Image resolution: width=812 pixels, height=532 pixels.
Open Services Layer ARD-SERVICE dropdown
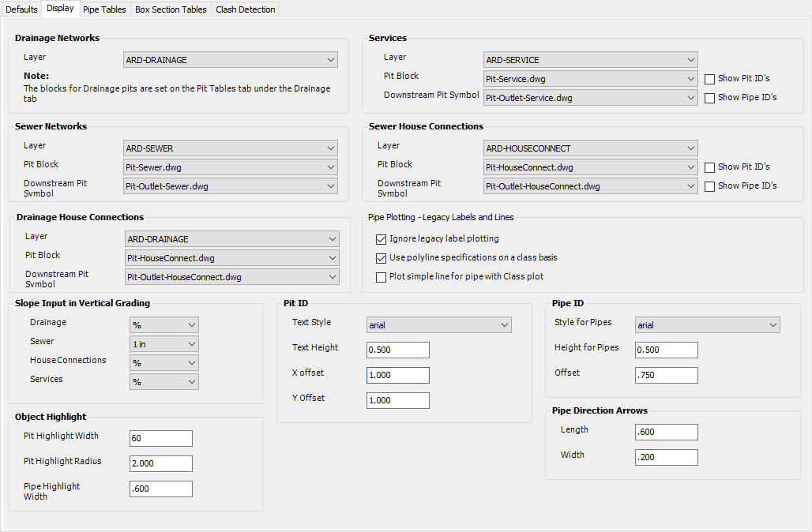click(590, 60)
